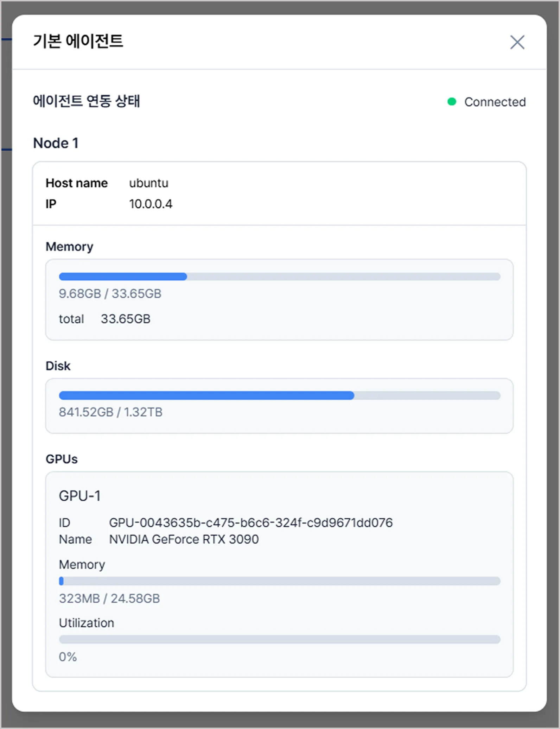The height and width of the screenshot is (729, 560).
Task: Click the 기본 에이전트 dialog title
Action: click(78, 41)
